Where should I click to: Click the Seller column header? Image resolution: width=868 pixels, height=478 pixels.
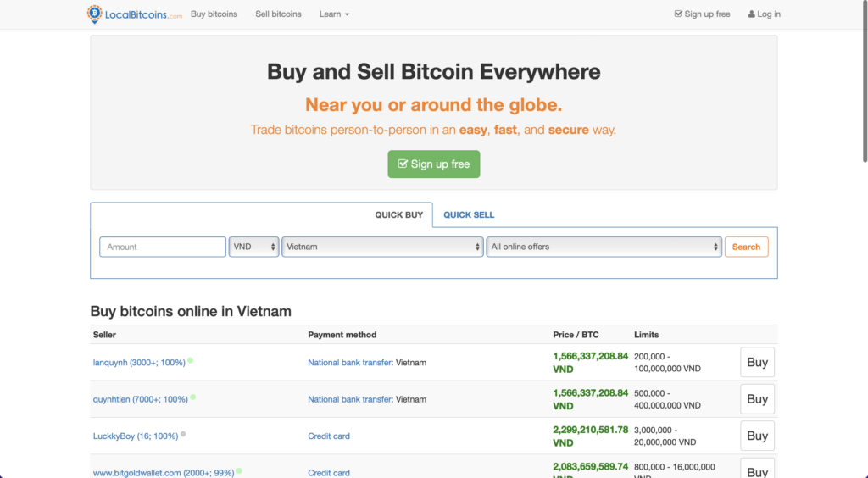[104, 335]
